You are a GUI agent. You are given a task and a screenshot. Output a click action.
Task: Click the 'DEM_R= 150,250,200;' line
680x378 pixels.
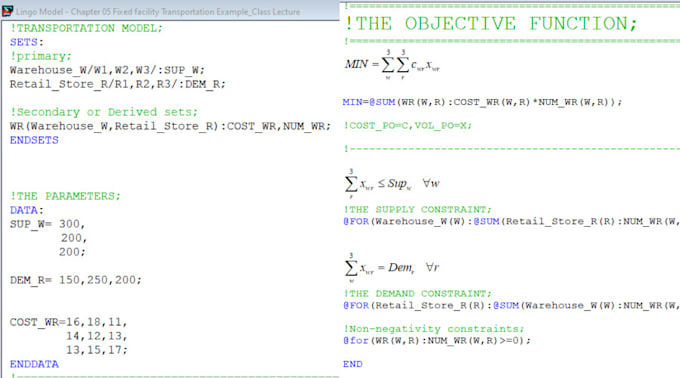(x=76, y=280)
